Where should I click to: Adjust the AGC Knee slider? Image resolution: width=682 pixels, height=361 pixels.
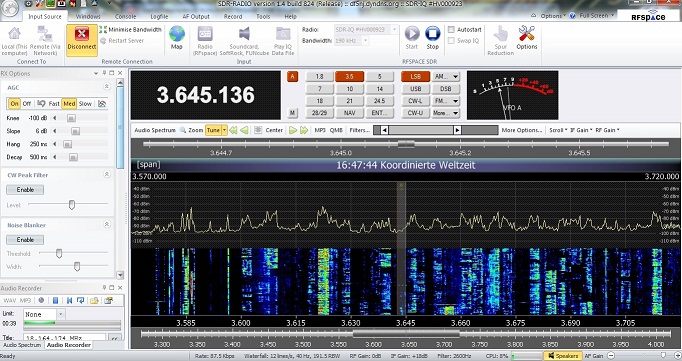(71, 118)
